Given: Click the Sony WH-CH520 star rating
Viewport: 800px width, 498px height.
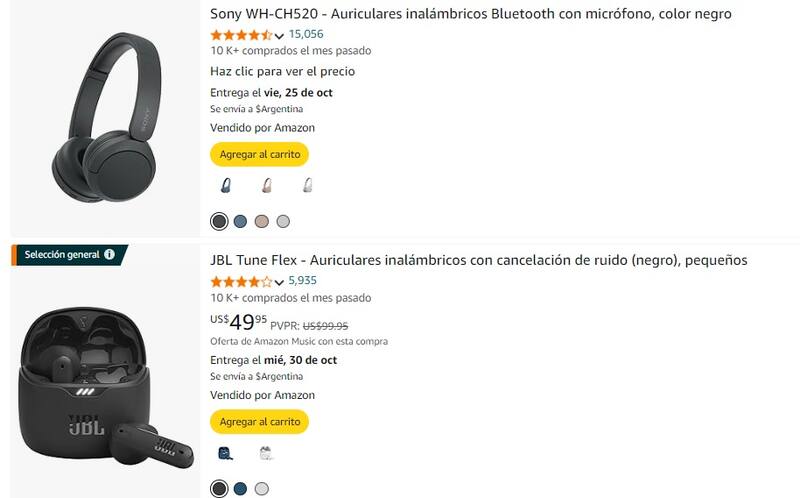Looking at the screenshot, I should (x=241, y=35).
